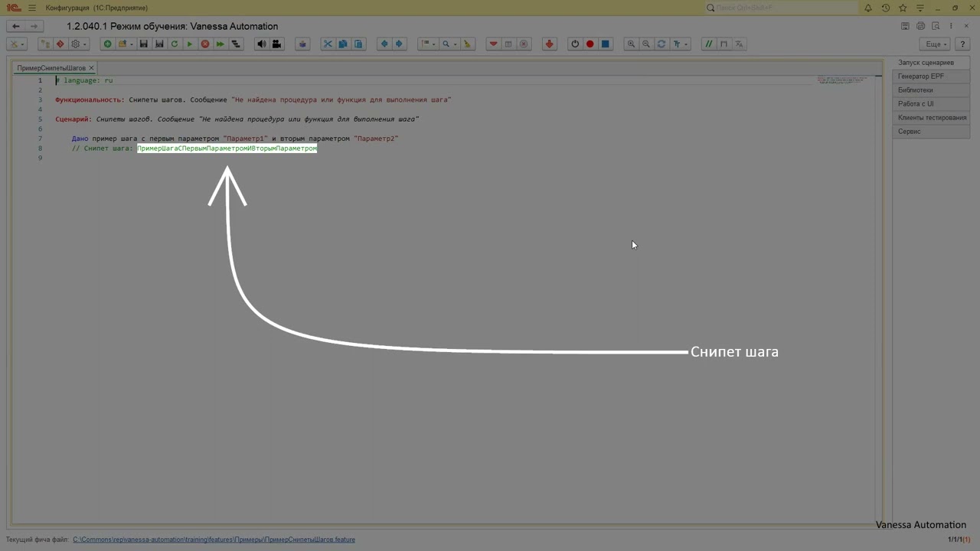980x551 pixels.
Task: Select the ПримерСнипетыШагов tab
Action: (51, 68)
